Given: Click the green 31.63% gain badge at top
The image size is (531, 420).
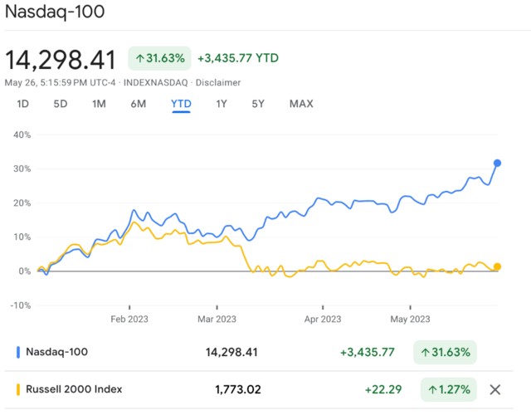Looking at the screenshot, I should tap(159, 58).
